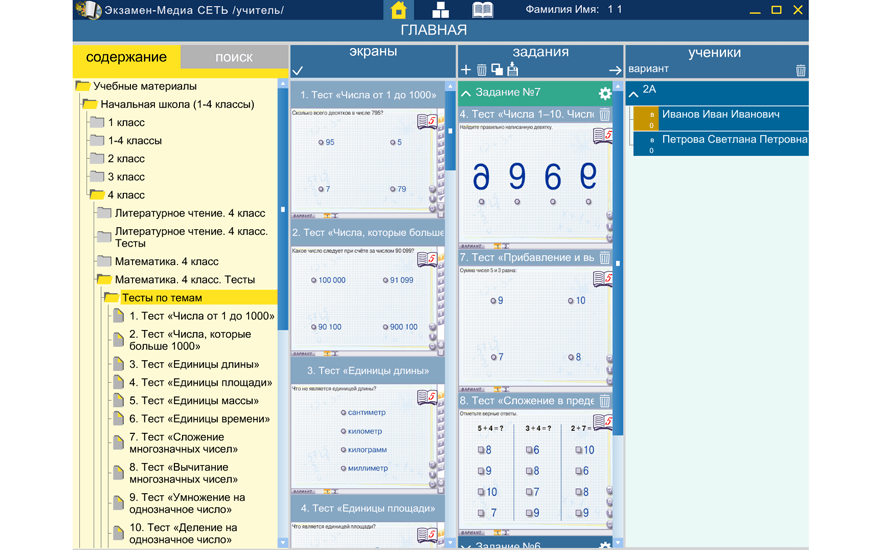This screenshot has height=550, width=880.
Task: Select answer 100 000 radio in screen 2
Action: click(x=314, y=280)
